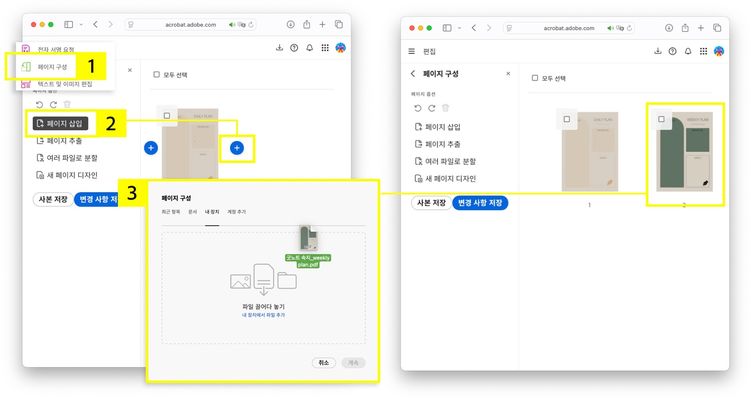Click the address bar in the left Safari window

pyautogui.click(x=191, y=24)
